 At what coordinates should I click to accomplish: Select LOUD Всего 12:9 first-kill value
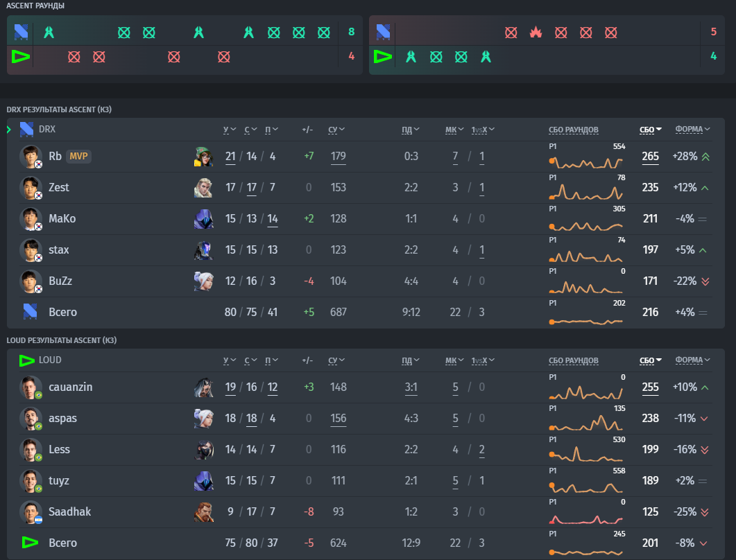point(411,543)
